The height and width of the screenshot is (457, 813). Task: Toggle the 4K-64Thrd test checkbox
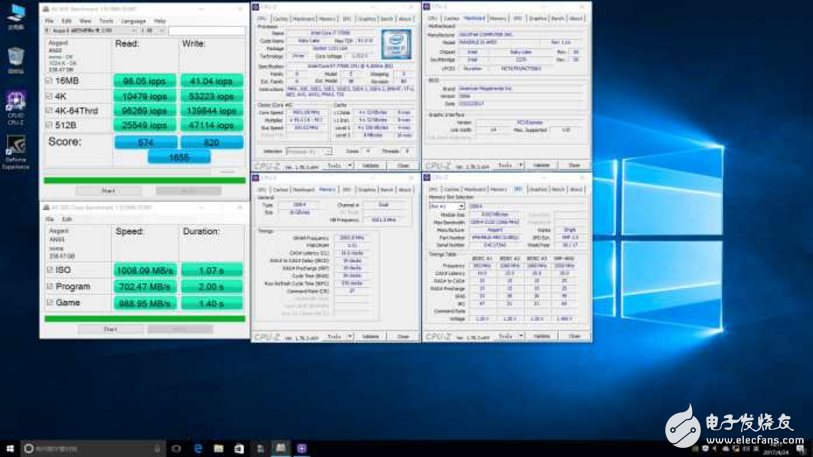pos(50,111)
